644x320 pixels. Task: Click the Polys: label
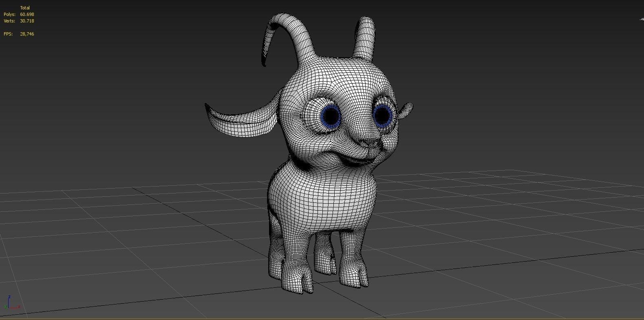[10, 14]
